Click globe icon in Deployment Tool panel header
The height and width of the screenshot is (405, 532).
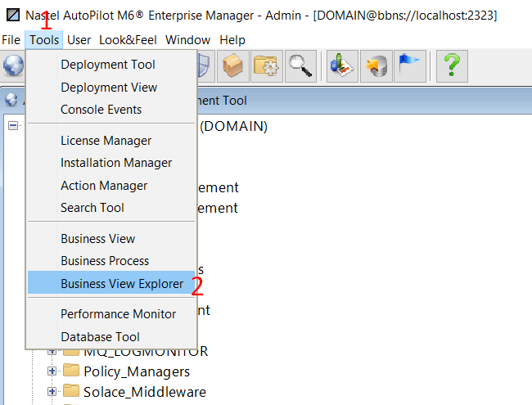(11, 100)
